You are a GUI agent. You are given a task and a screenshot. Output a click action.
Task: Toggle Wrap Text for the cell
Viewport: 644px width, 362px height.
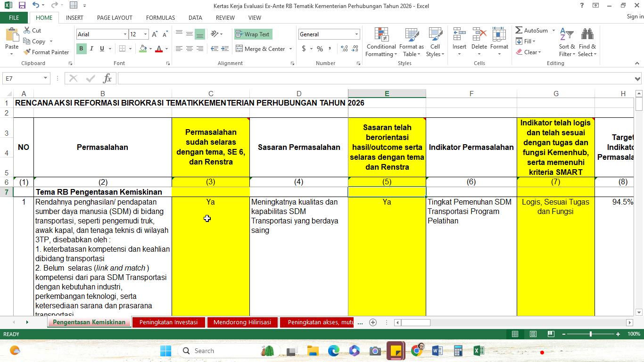[253, 34]
